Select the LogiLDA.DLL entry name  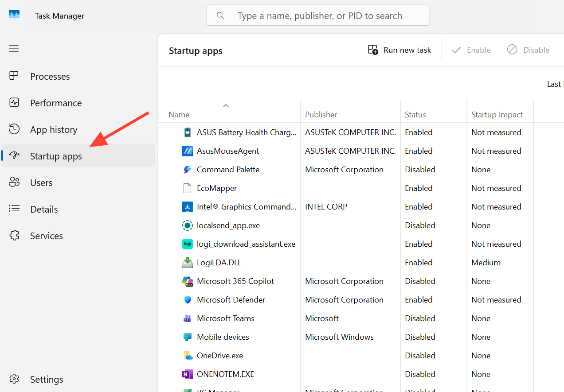pos(219,263)
